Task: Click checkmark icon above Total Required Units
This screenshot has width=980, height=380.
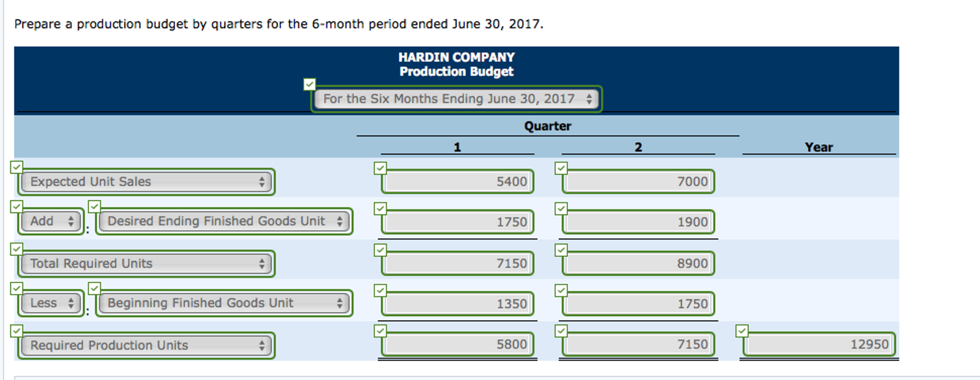Action: (17, 249)
